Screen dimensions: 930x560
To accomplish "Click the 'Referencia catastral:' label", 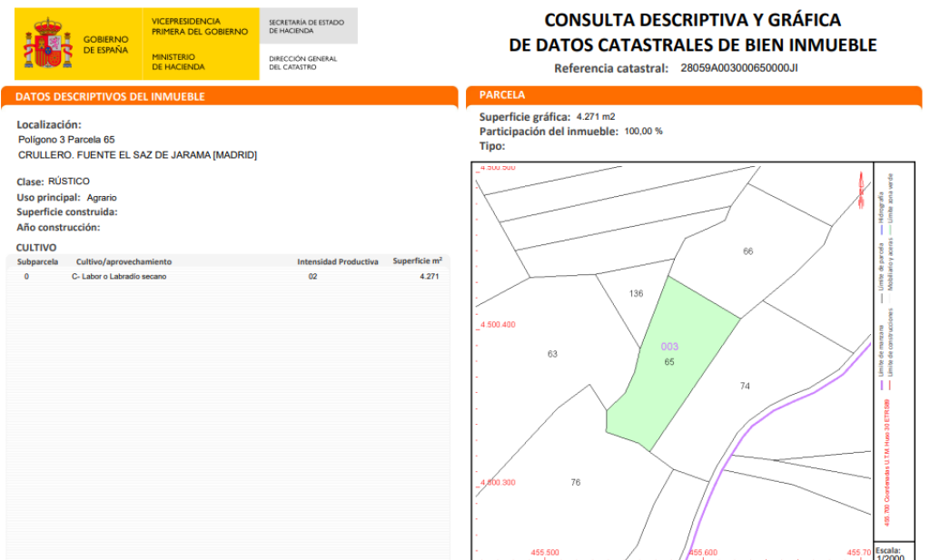I will coord(611,68).
